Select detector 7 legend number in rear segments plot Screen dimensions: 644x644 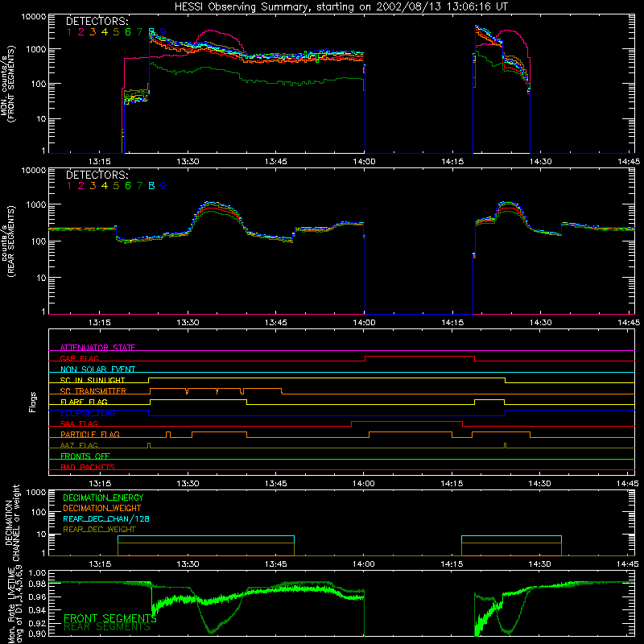(139, 186)
